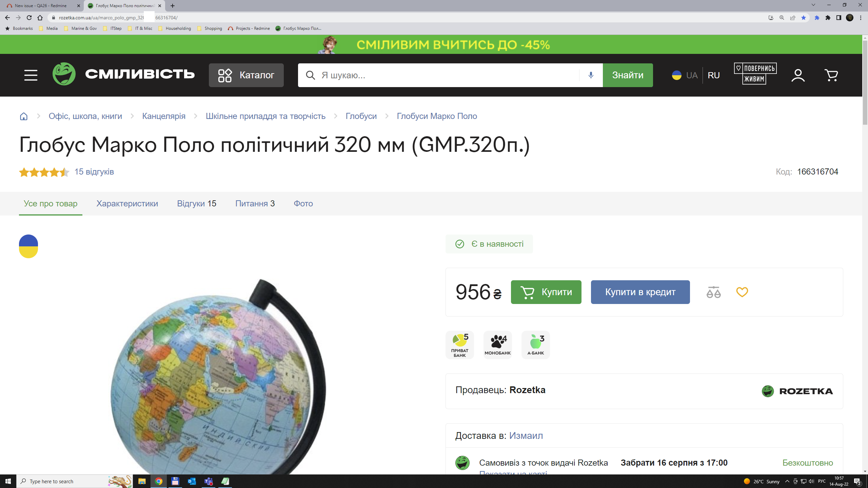Switch site language to UA
This screenshot has height=488, width=868.
[692, 75]
